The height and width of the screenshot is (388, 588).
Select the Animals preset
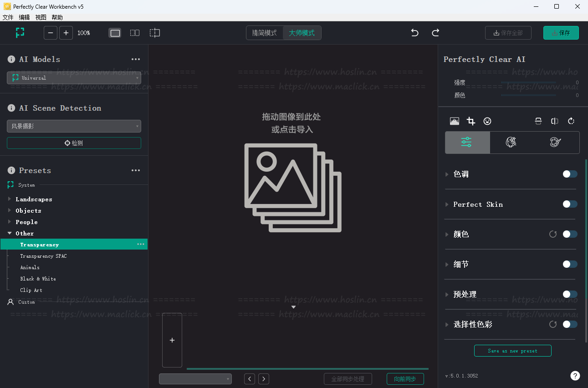30,267
